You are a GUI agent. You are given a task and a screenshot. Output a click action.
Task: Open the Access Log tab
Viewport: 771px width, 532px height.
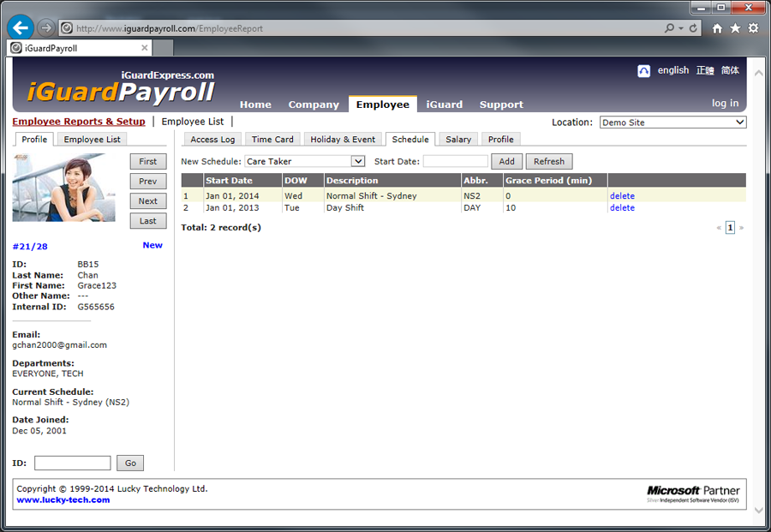click(212, 139)
